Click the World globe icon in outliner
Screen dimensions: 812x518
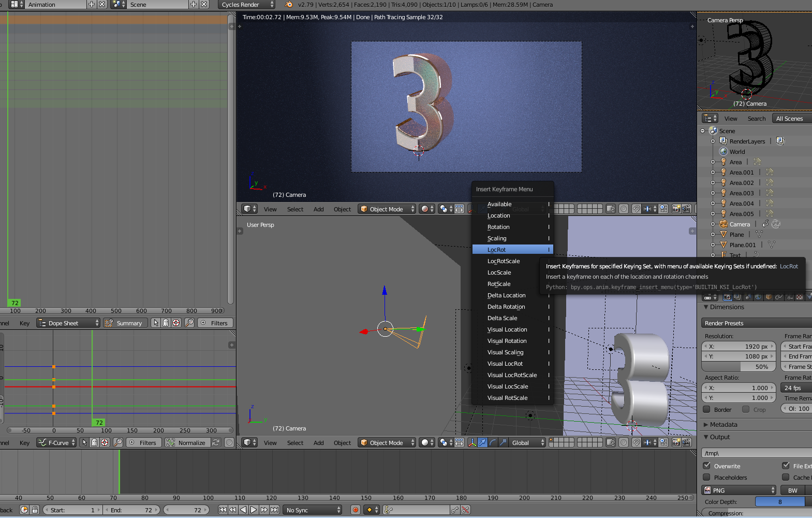click(x=724, y=151)
